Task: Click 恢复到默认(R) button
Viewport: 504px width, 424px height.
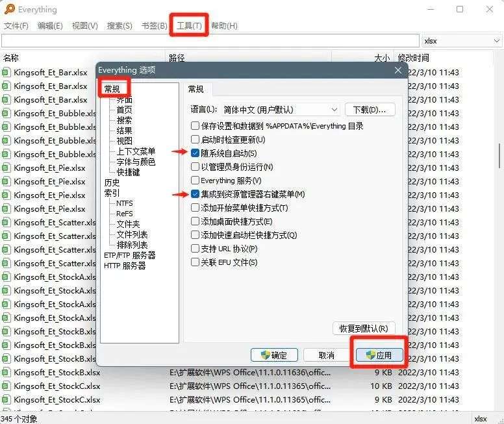Action: point(364,329)
